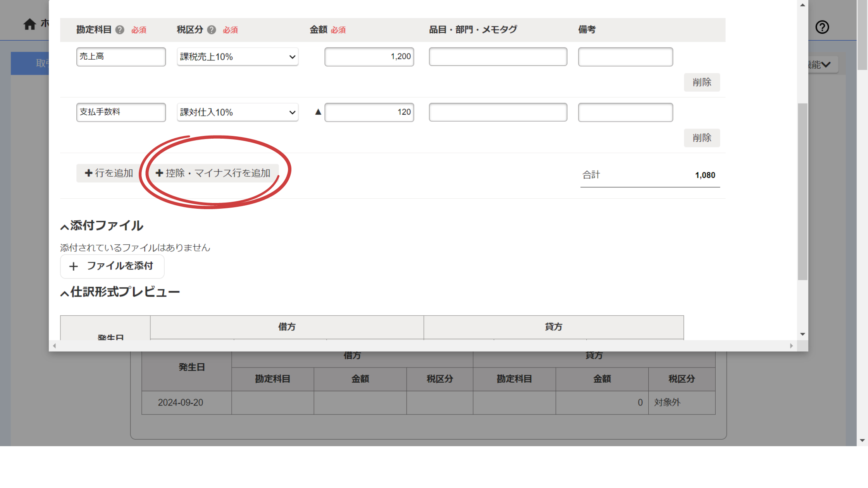The height and width of the screenshot is (488, 868).
Task: Click the minus triangle beside the 120 amount
Action: coord(318,112)
